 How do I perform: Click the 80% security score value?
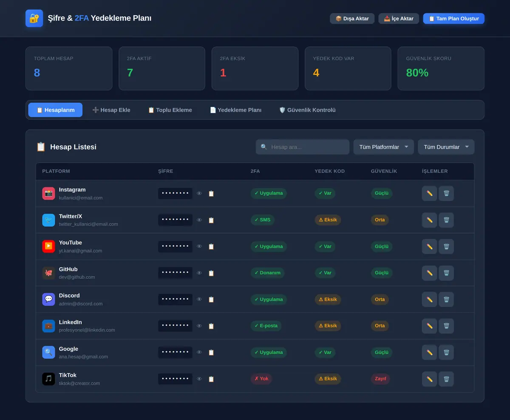(x=417, y=73)
